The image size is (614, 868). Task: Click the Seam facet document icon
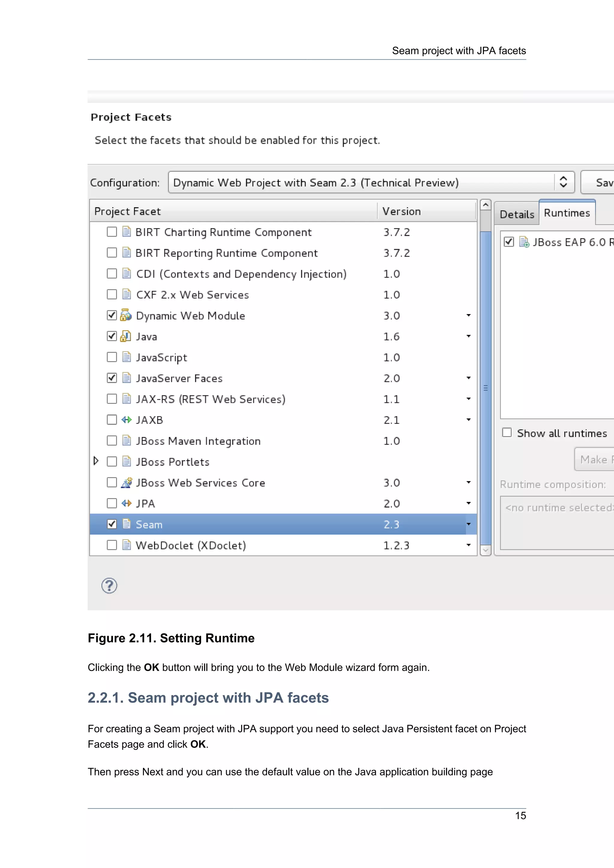127,524
